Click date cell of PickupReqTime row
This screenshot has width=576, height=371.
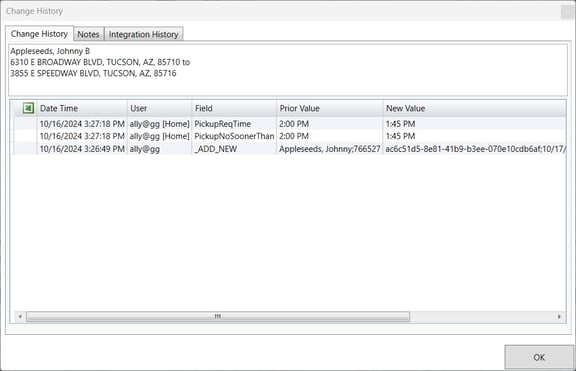82,124
